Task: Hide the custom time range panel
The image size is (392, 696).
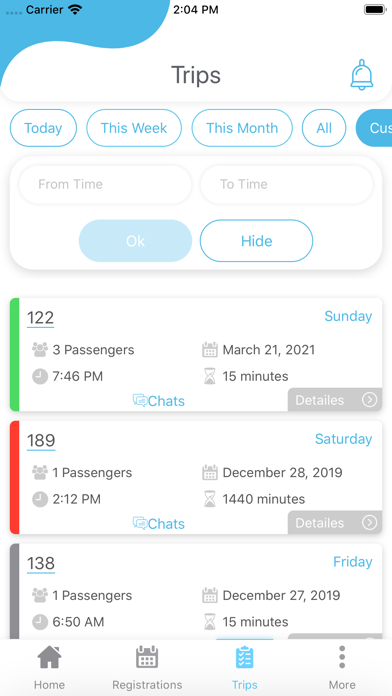Action: pyautogui.click(x=256, y=241)
